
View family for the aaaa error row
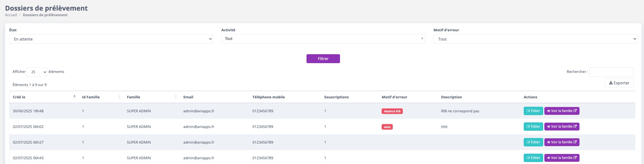tap(562, 127)
